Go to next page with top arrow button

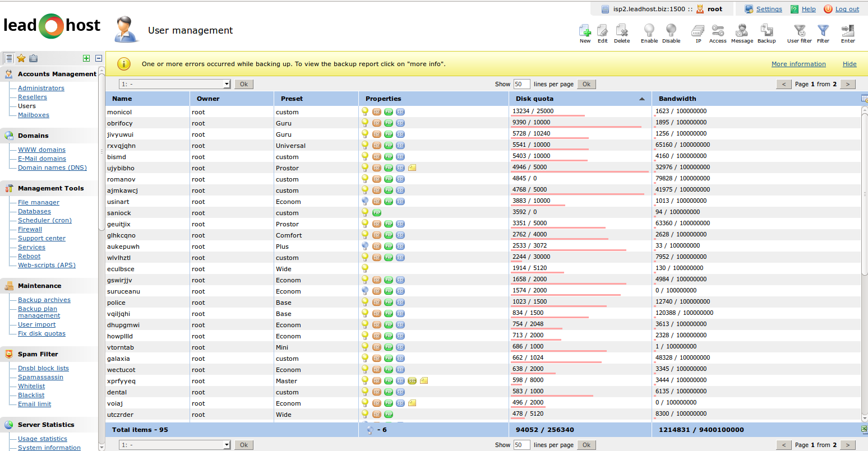click(x=848, y=84)
